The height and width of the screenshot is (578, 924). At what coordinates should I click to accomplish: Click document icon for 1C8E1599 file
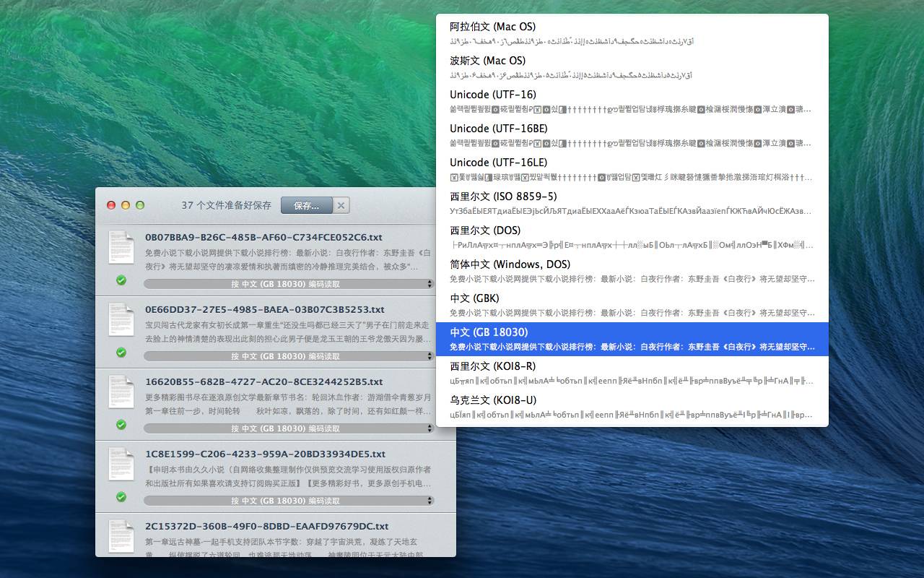(121, 465)
